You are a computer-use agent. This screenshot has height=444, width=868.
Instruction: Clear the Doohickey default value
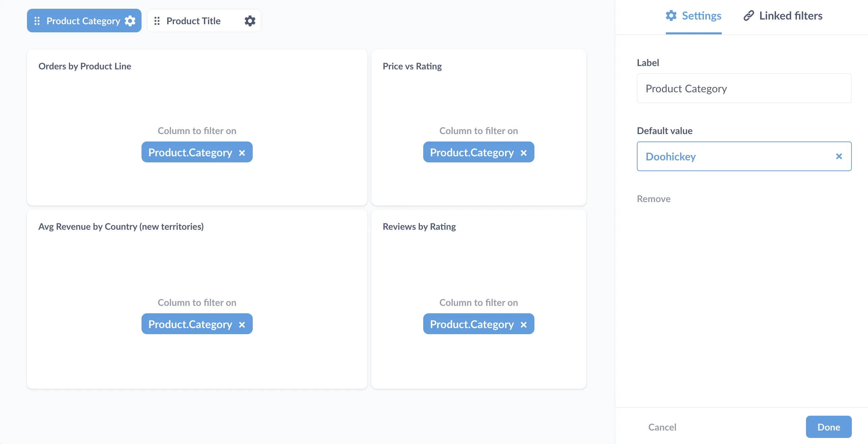(x=839, y=156)
